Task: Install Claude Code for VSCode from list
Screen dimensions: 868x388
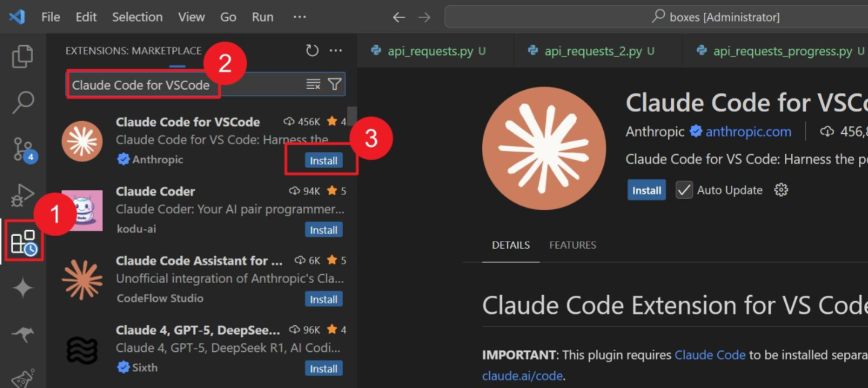Action: point(324,161)
